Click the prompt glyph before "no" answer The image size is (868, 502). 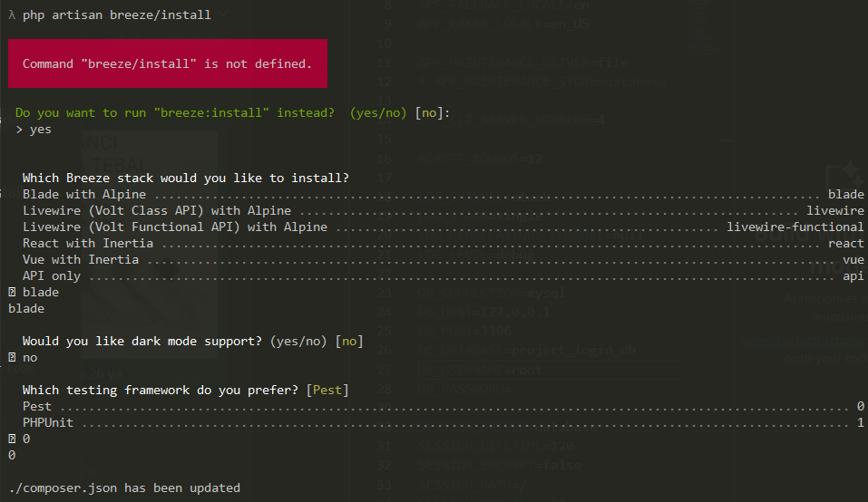pyautogui.click(x=11, y=358)
